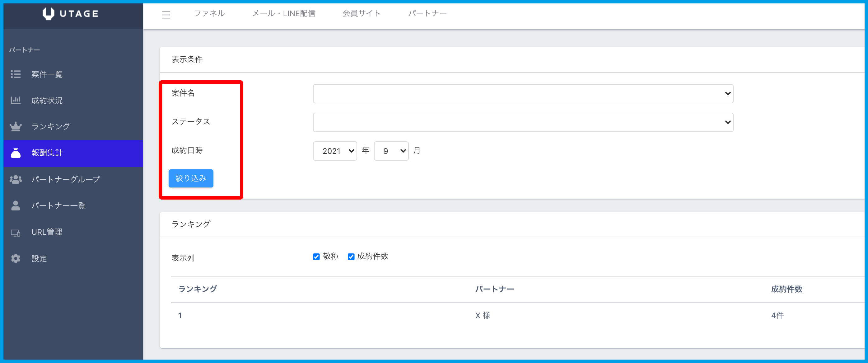
Task: Open the メール・LINE配信 top menu
Action: (283, 13)
